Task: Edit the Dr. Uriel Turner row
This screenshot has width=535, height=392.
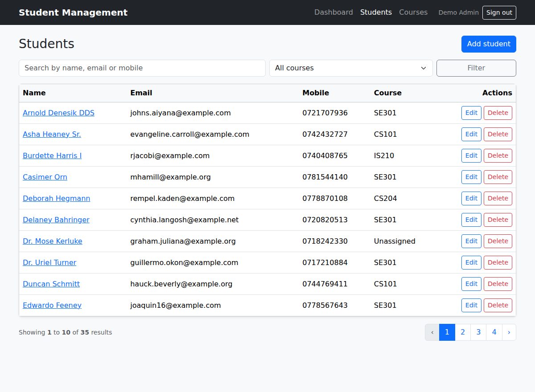Action: [471, 263]
